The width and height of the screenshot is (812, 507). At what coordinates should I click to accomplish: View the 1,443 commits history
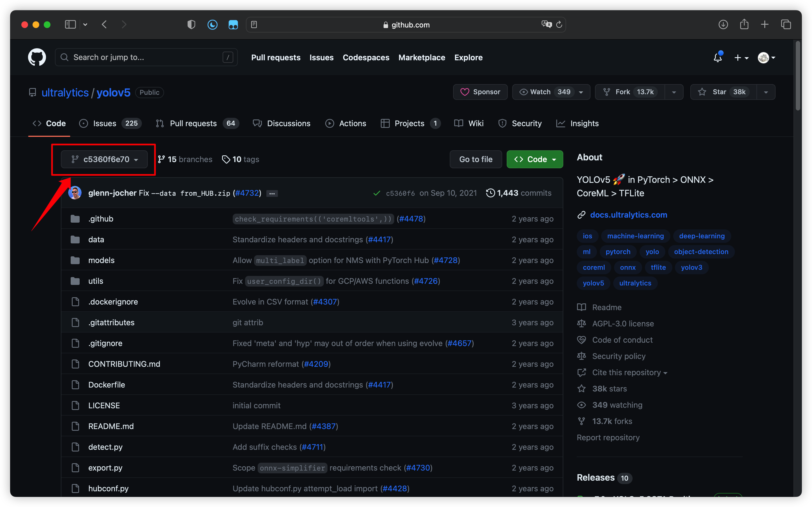pos(519,193)
